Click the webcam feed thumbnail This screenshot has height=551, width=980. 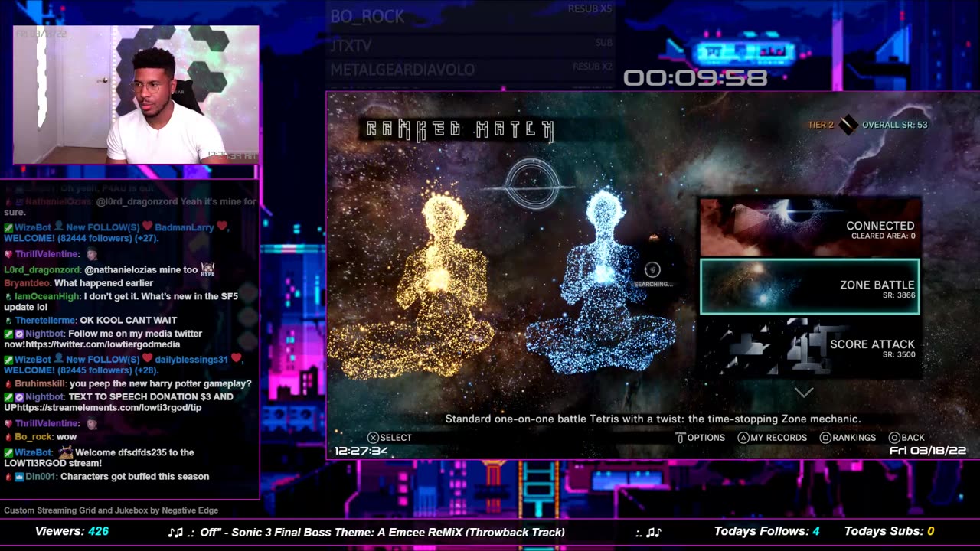click(136, 95)
